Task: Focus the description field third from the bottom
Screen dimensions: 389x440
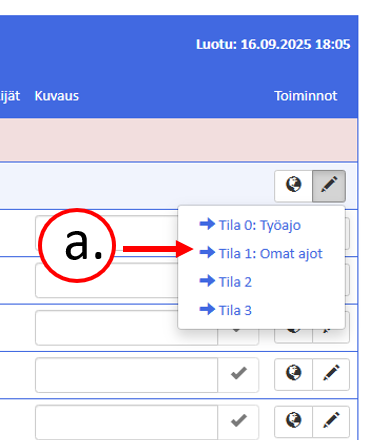Action: click(x=127, y=328)
